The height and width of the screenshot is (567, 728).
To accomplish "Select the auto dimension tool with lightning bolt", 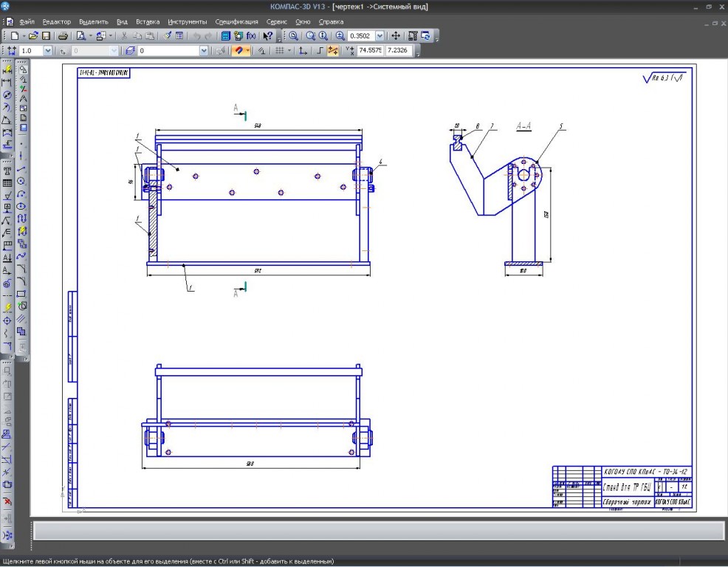I will 7,69.
